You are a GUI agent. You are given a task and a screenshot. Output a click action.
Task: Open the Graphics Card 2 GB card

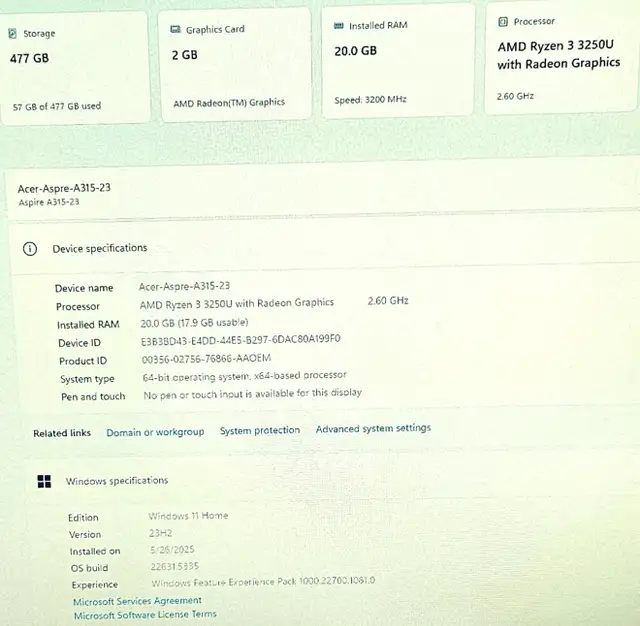[x=236, y=64]
